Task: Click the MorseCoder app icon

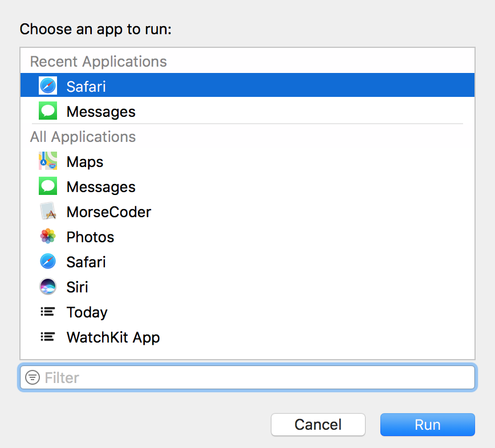Action: click(48, 211)
